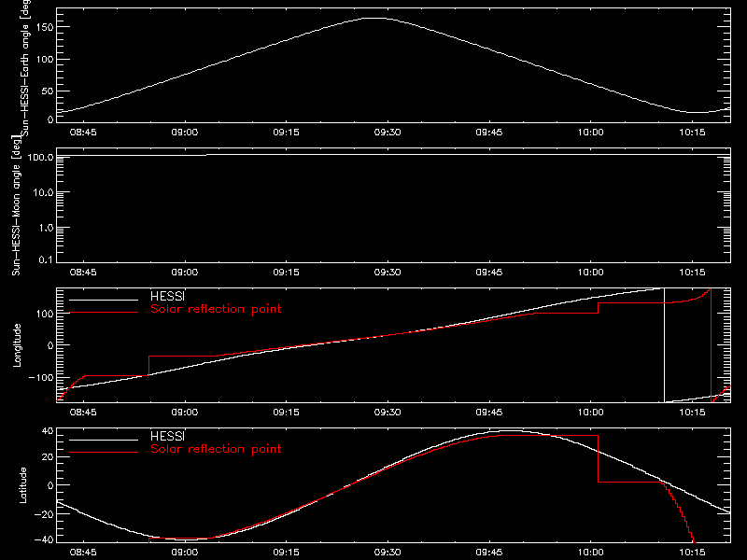Select 09:45 tick below the Earth angle plot

488,133
